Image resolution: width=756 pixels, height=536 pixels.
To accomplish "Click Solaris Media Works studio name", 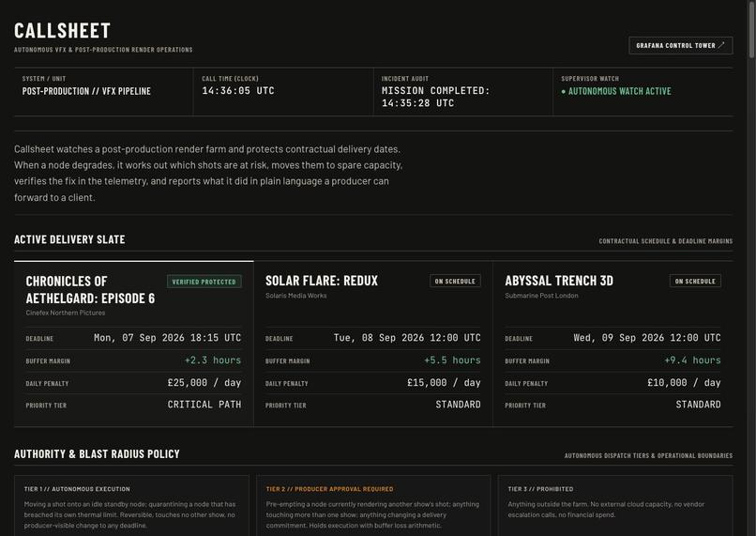I will 296,296.
